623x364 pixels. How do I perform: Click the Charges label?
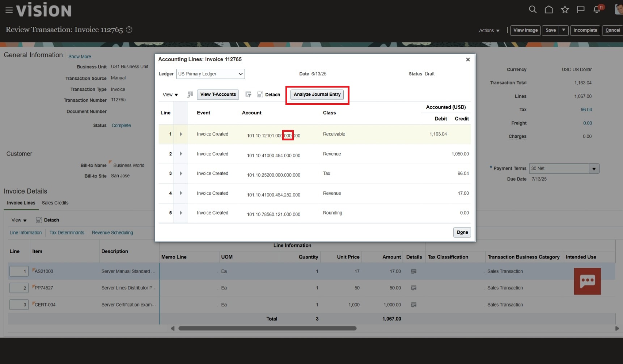coord(517,136)
